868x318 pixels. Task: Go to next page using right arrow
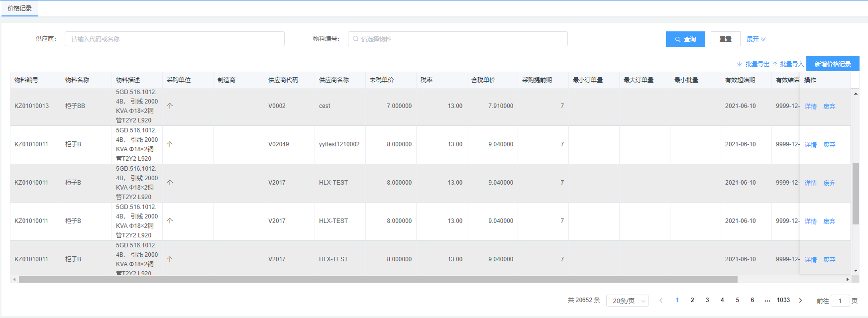800,300
